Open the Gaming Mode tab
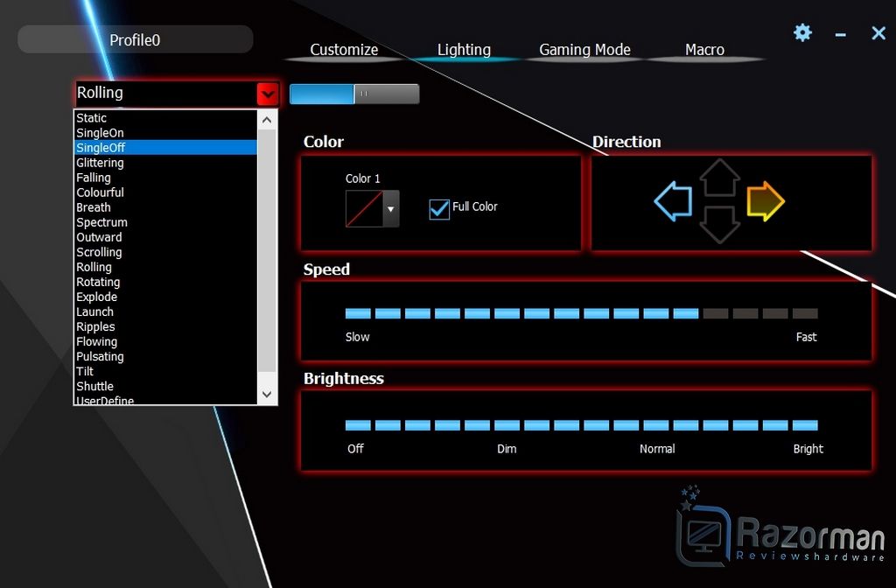This screenshot has height=588, width=896. click(x=584, y=50)
